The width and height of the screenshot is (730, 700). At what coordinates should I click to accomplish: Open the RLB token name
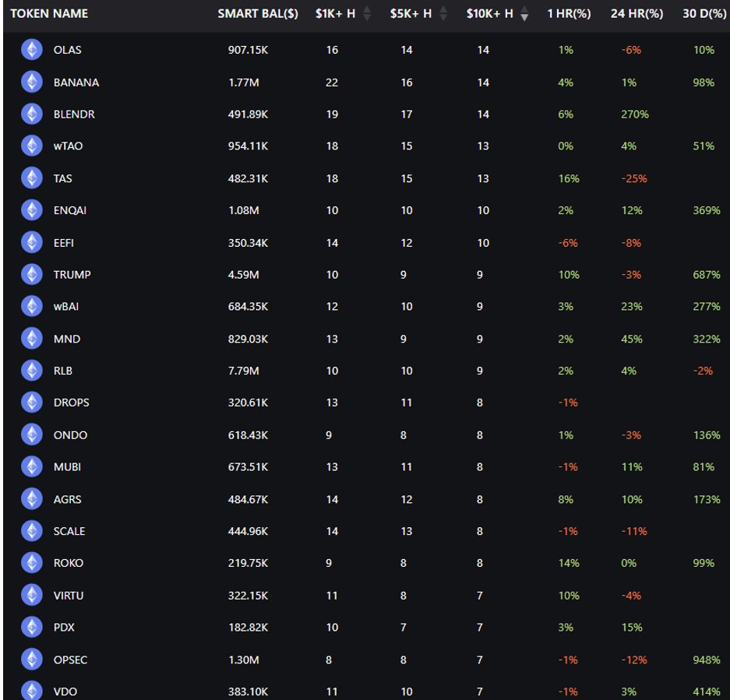(x=63, y=371)
